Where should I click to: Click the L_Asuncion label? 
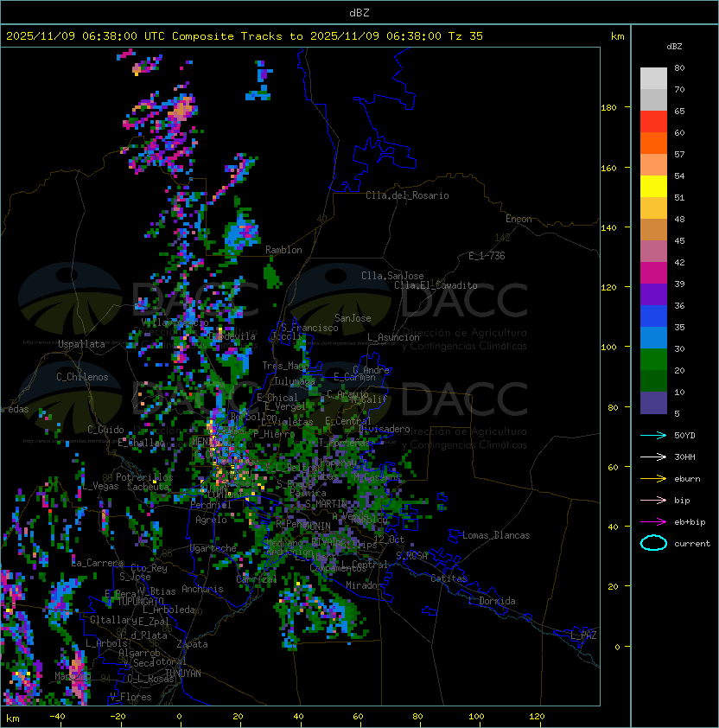coord(393,337)
